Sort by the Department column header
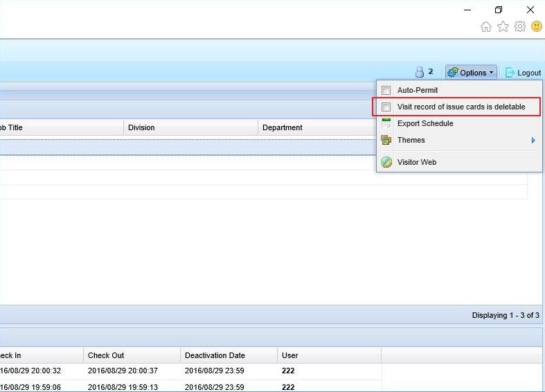The image size is (545, 392). pyautogui.click(x=317, y=127)
